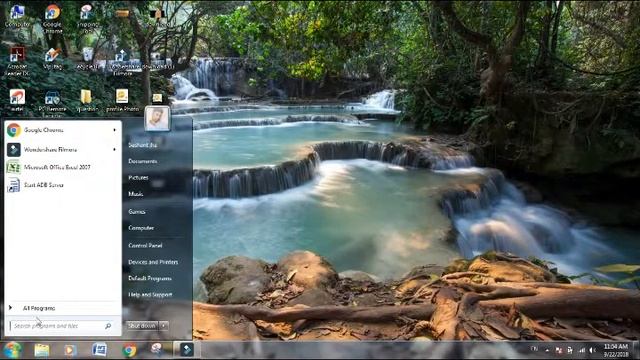The image size is (640, 360).
Task: Open Control Panel from the Start menu
Action: (x=145, y=245)
